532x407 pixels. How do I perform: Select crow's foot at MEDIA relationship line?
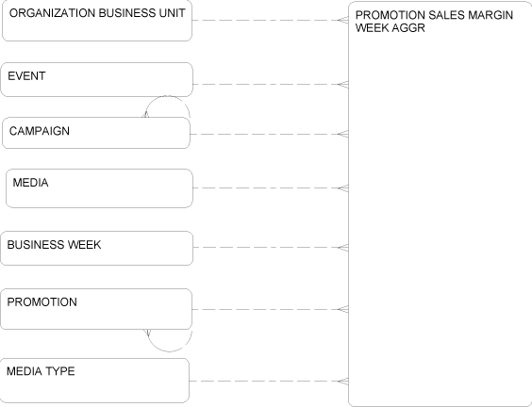(343, 188)
